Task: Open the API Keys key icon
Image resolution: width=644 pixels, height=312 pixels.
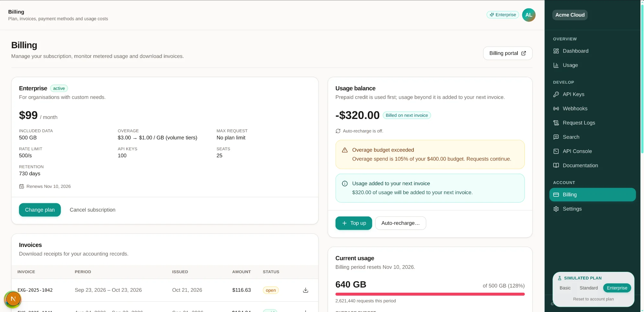Action: (x=556, y=94)
